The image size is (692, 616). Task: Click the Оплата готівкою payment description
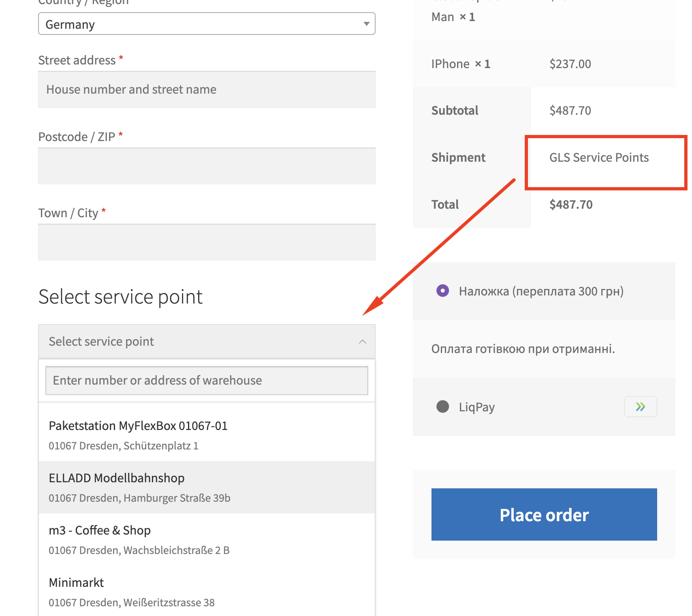(x=523, y=349)
